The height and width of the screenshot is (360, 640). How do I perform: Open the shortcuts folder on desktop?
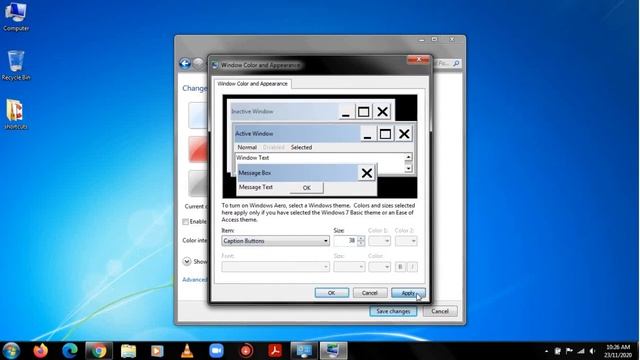[x=16, y=115]
